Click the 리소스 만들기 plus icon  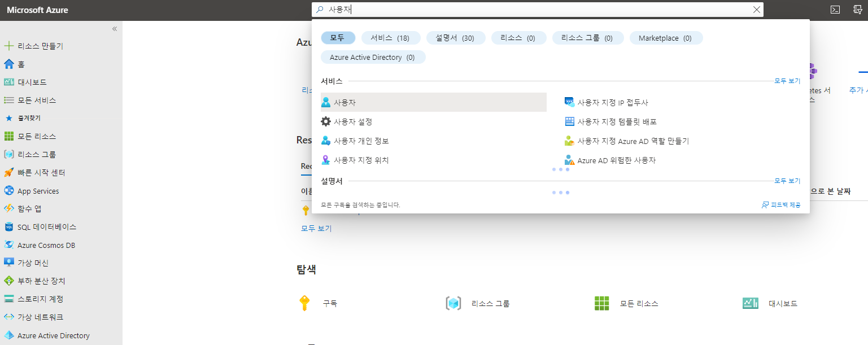8,46
